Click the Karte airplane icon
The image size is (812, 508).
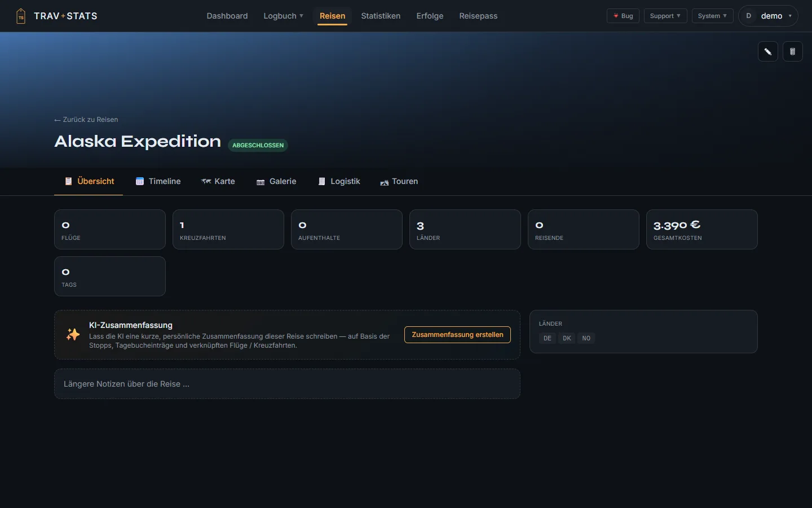[x=206, y=181]
